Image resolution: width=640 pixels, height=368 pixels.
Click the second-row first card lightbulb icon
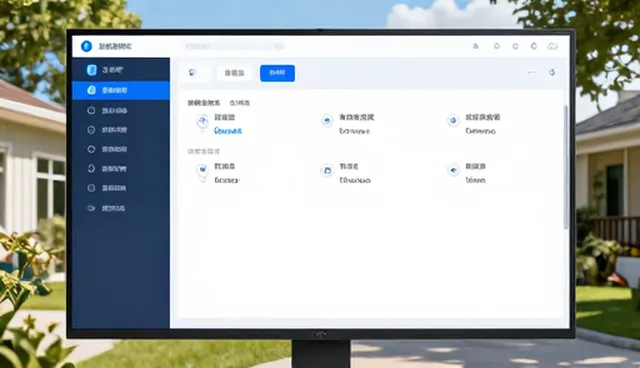point(202,171)
